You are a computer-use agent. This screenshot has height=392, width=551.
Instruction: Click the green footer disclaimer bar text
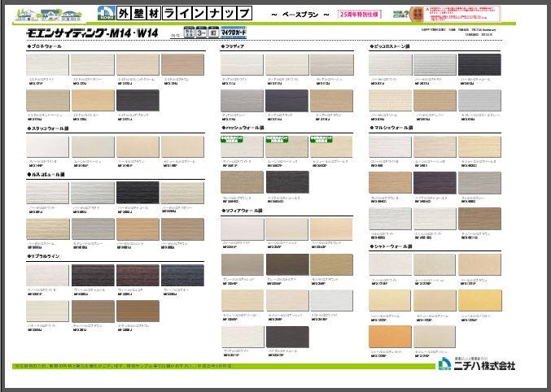(x=123, y=366)
